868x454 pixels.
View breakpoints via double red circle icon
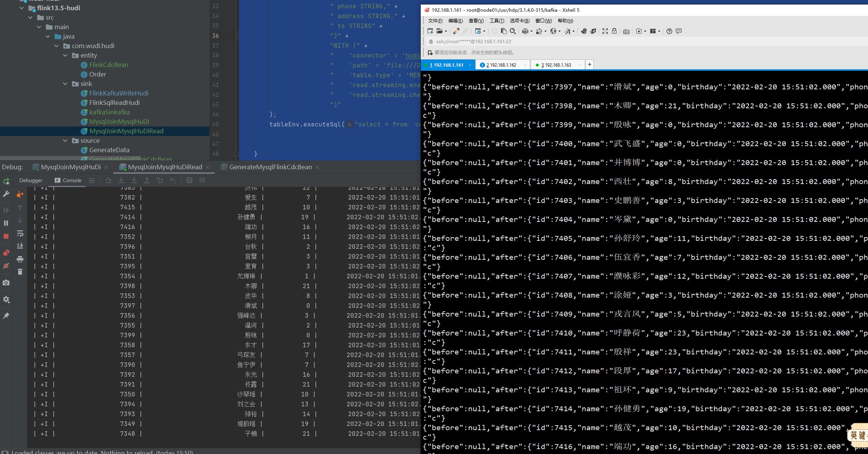pos(6,253)
